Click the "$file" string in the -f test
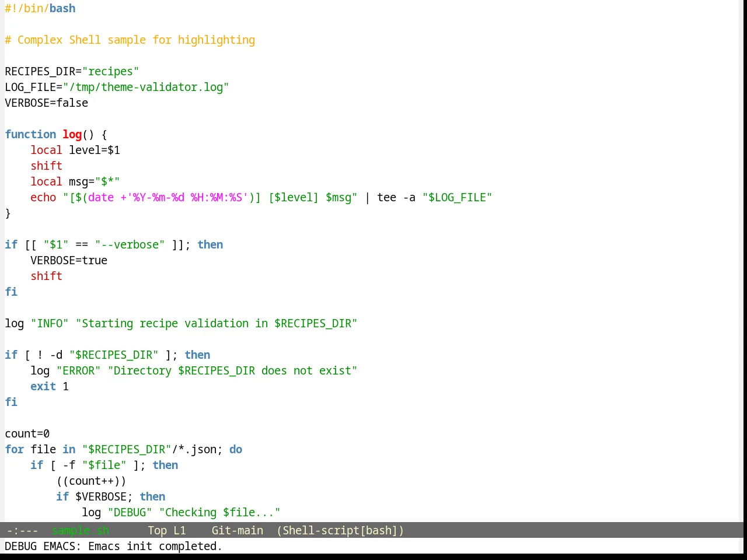Screen dimensions: 747x560 click(x=104, y=465)
